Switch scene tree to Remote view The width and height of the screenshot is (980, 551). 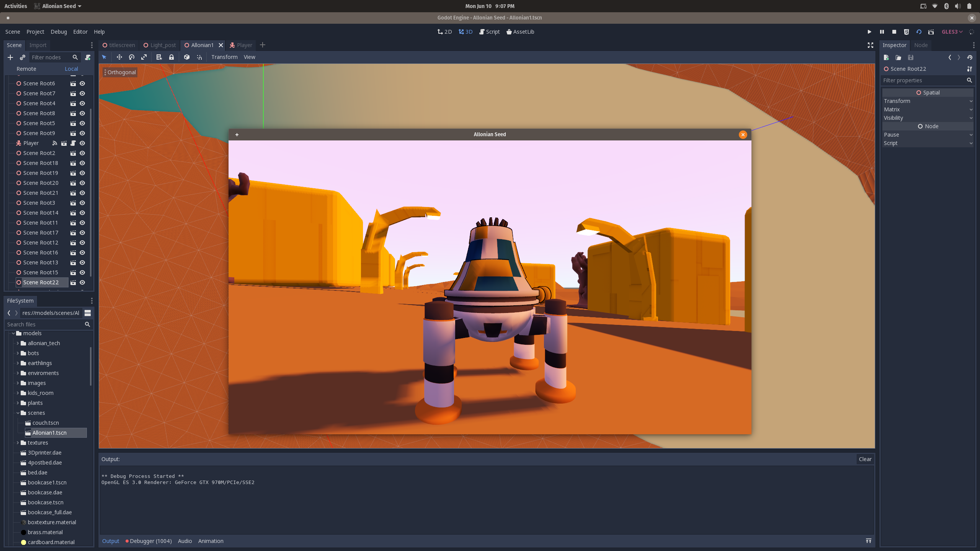(x=26, y=69)
